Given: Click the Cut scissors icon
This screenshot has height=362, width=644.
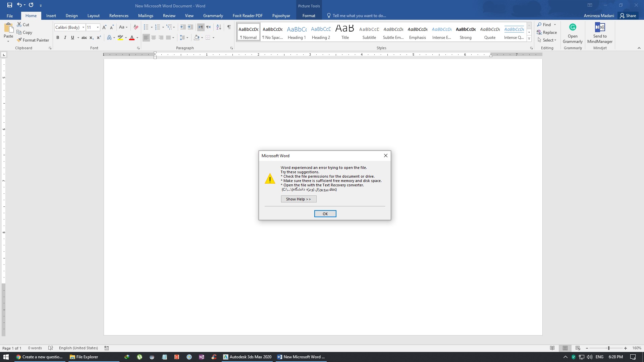Looking at the screenshot, I should tap(19, 24).
